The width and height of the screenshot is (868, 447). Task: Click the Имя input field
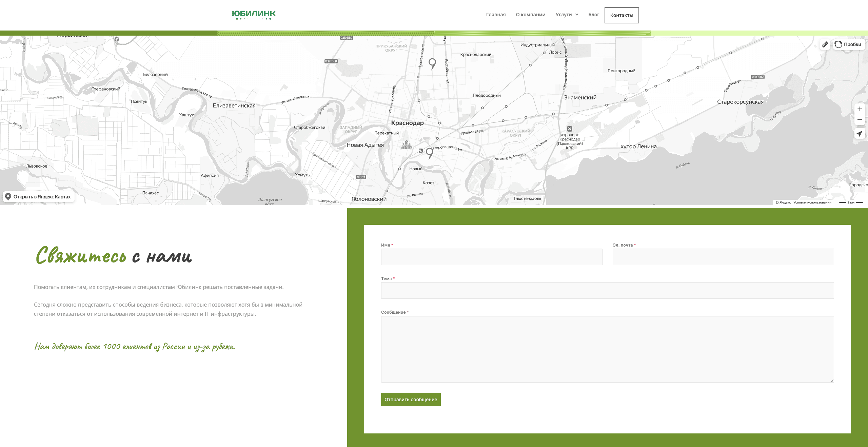492,257
